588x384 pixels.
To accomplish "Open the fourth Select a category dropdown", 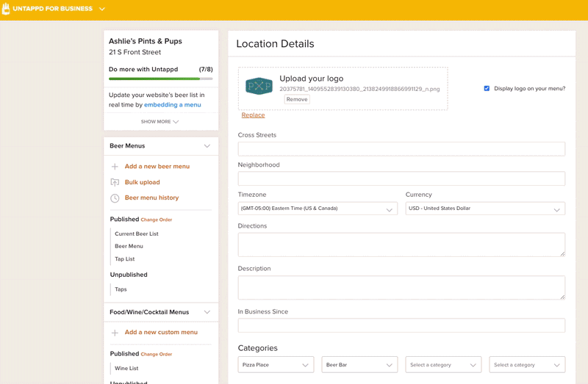I will tap(527, 364).
